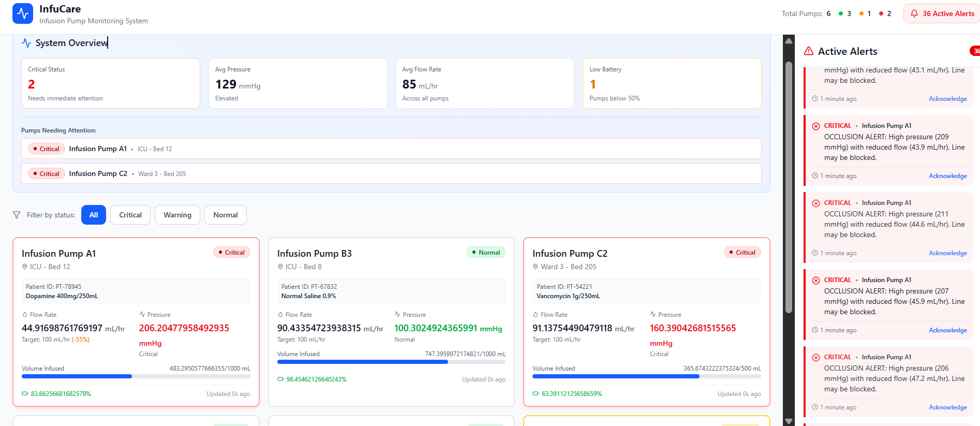Click the pressure pulse icon on Pump C2 card

pyautogui.click(x=653, y=315)
